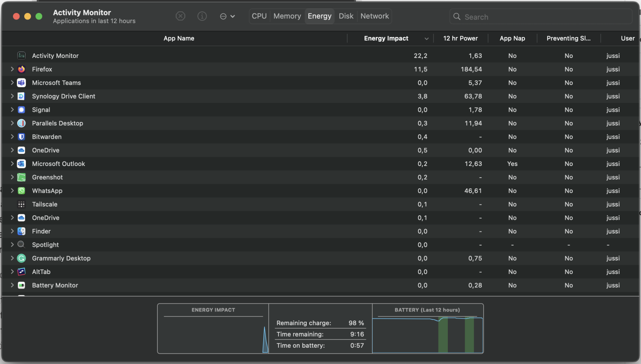Expand the WhatsApp row
The width and height of the screenshot is (641, 364).
point(12,191)
